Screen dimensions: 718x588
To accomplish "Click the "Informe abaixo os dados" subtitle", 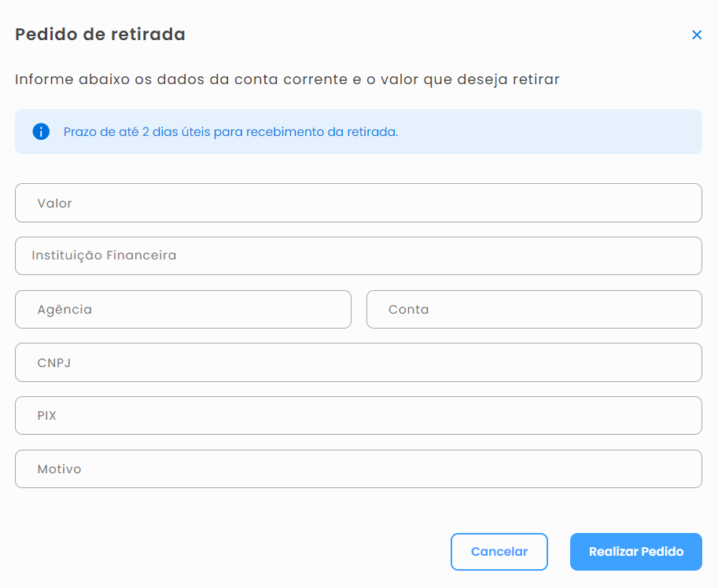I will [x=287, y=79].
